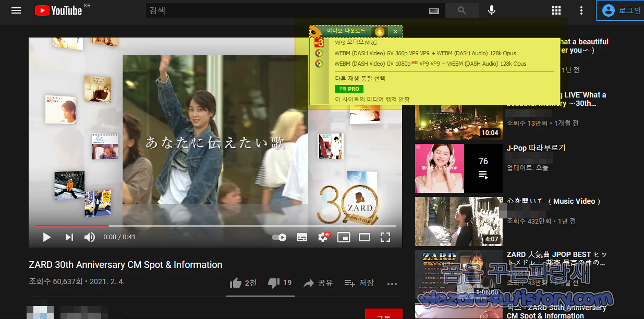Screen dimensions: 644x319
Task: Mute the video volume speaker
Action: click(x=90, y=237)
